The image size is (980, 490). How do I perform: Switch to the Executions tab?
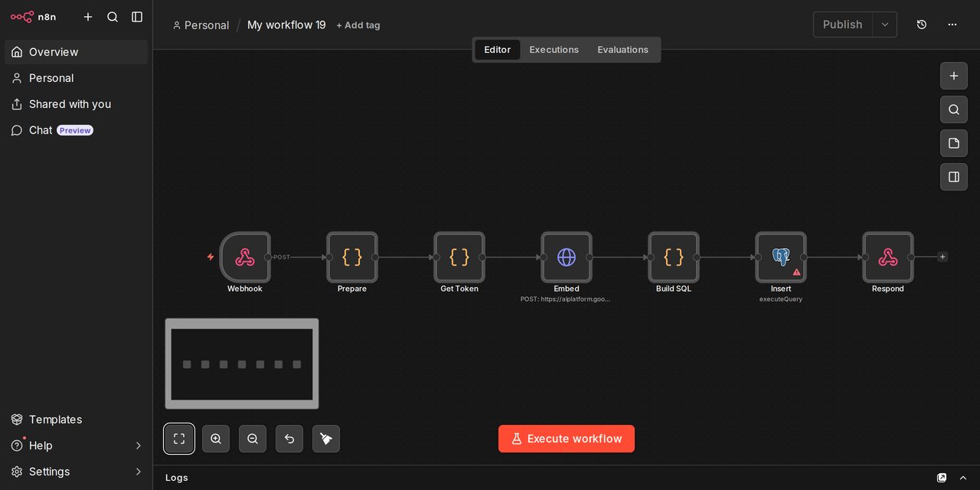554,50
